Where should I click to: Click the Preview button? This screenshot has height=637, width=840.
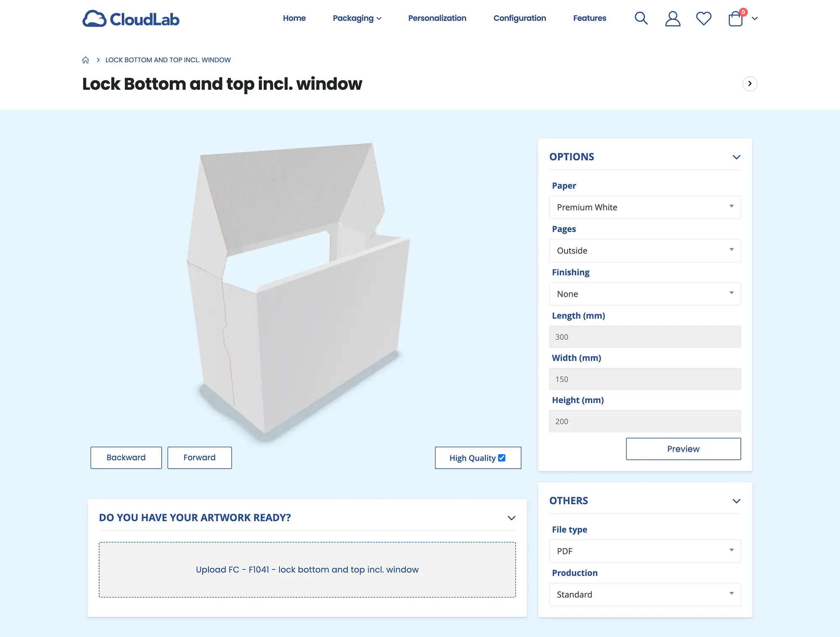pos(683,449)
